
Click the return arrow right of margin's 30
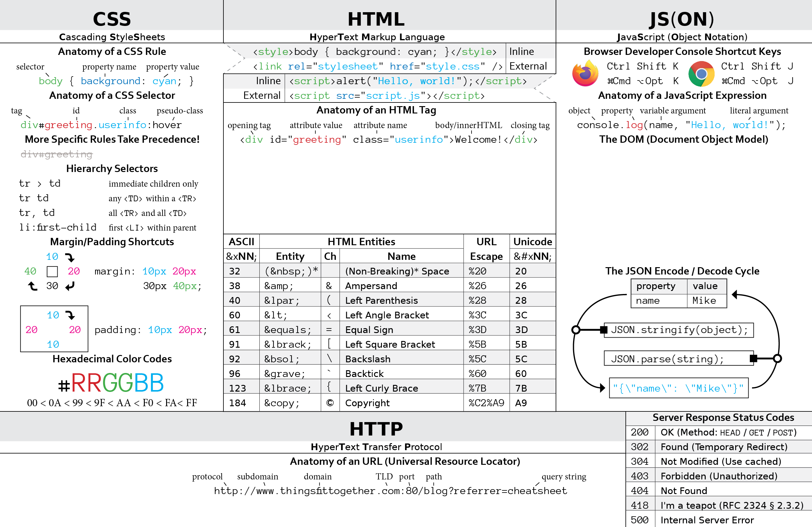click(x=70, y=286)
